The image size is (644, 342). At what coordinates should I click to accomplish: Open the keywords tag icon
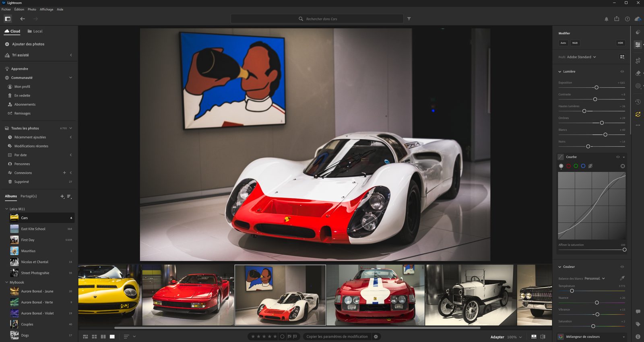(638, 324)
